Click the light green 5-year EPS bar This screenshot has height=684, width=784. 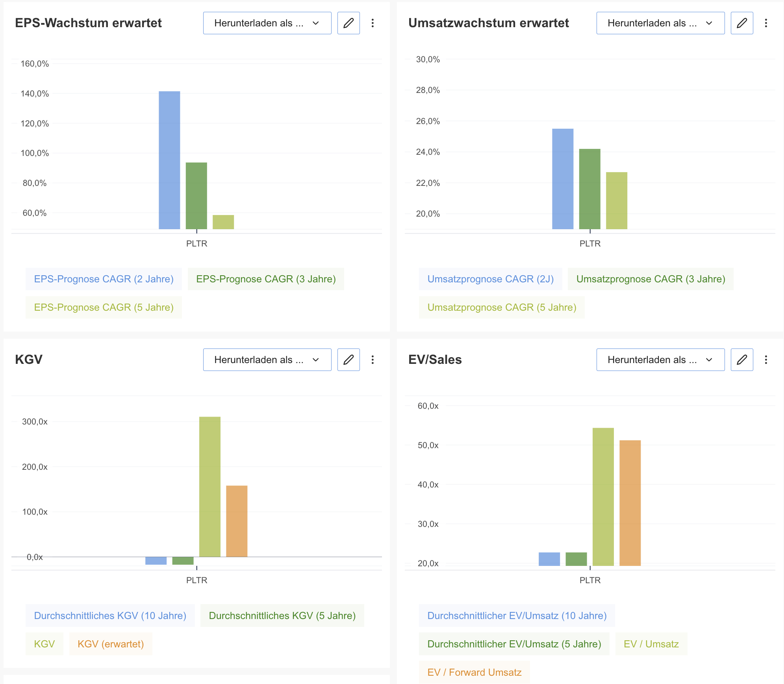(223, 222)
